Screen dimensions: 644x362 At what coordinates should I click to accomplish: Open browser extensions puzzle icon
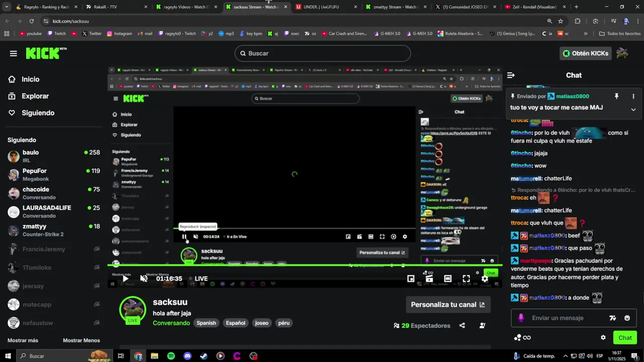point(578,21)
